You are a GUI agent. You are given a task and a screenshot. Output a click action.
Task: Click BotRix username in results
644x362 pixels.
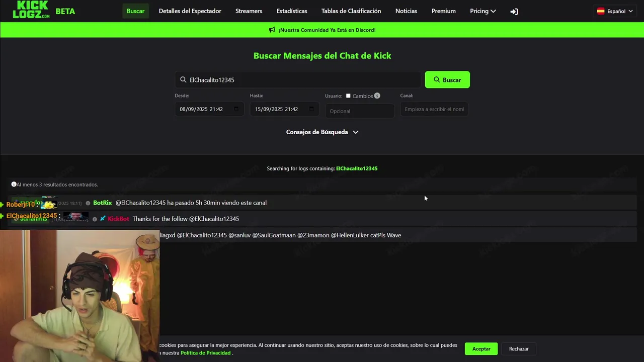coord(102,203)
